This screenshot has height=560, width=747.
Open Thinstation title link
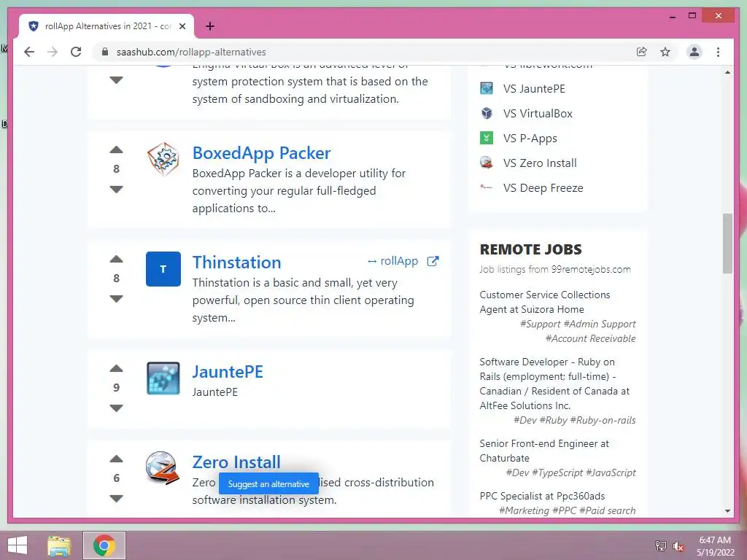tap(236, 262)
